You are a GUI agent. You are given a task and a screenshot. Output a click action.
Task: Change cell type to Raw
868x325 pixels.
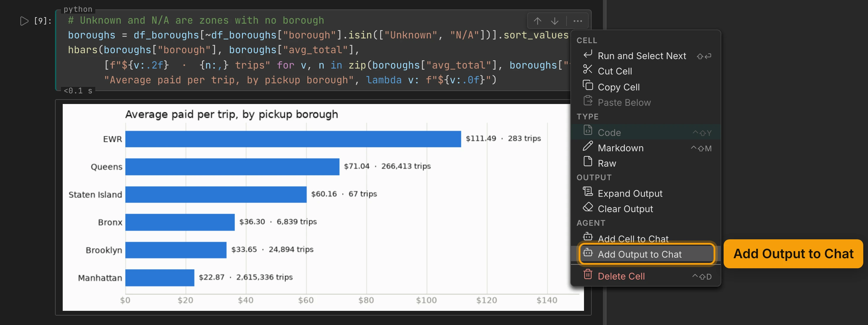pos(646,163)
